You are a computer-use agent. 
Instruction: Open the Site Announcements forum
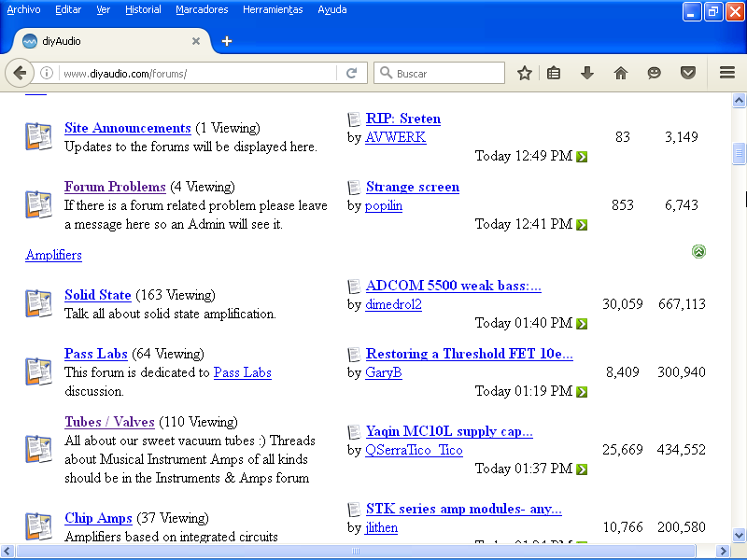pyautogui.click(x=128, y=128)
